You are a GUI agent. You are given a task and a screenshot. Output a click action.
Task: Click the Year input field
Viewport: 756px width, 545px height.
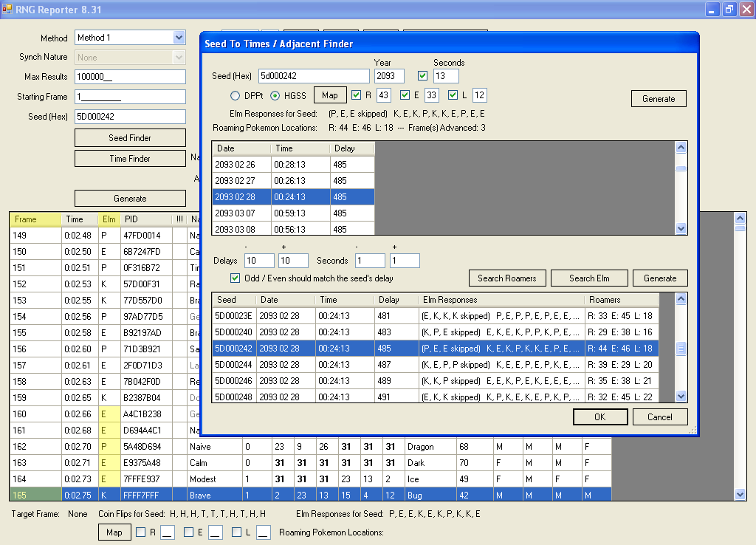[x=389, y=76]
